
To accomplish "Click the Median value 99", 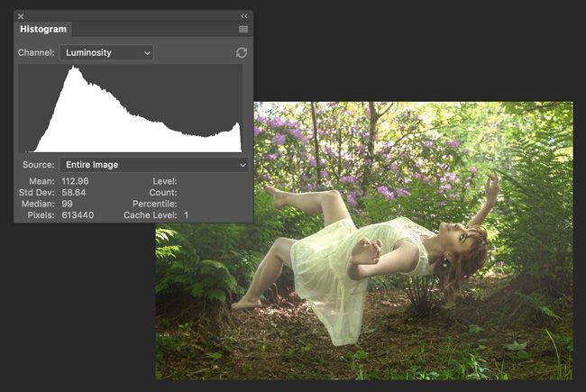I will coord(67,204).
